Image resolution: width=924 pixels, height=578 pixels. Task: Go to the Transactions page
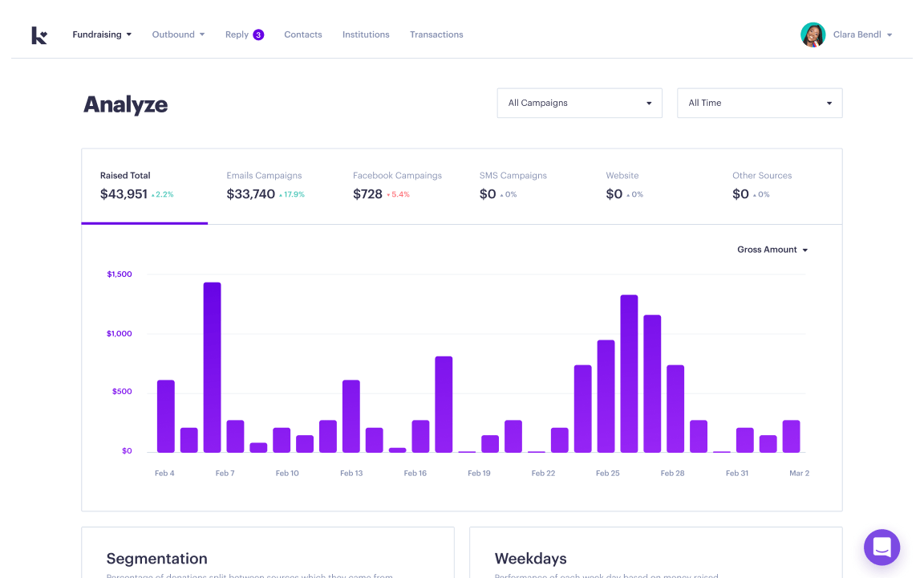[x=436, y=35]
